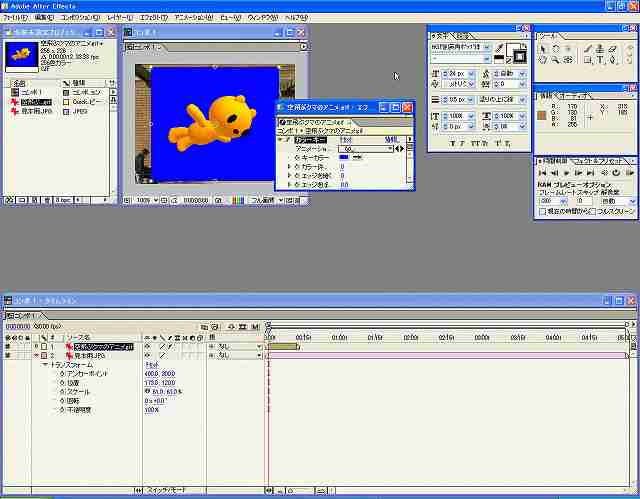
Task: Click the new folder icon in Project panel
Action: click(x=22, y=200)
